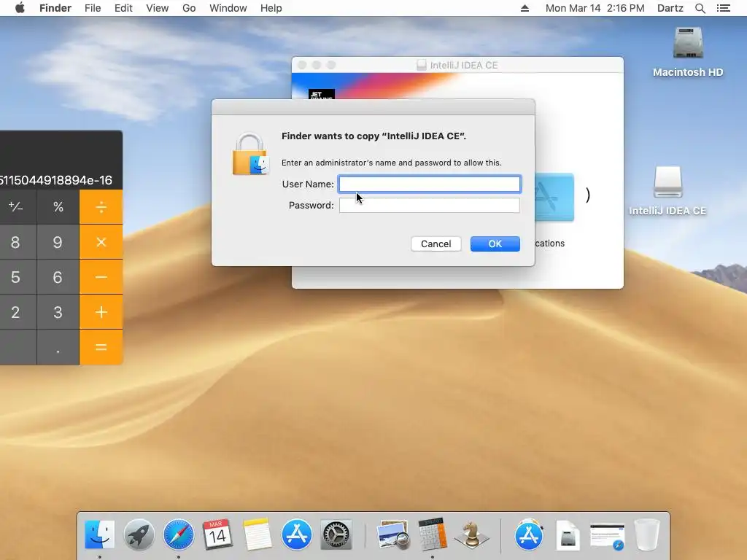Open the App Store icon beside Notes
Viewport: 747px width, 560px height.
(x=296, y=534)
